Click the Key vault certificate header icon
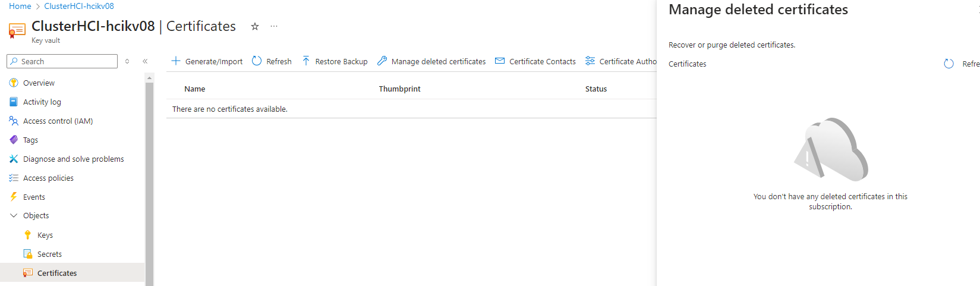 point(17,30)
